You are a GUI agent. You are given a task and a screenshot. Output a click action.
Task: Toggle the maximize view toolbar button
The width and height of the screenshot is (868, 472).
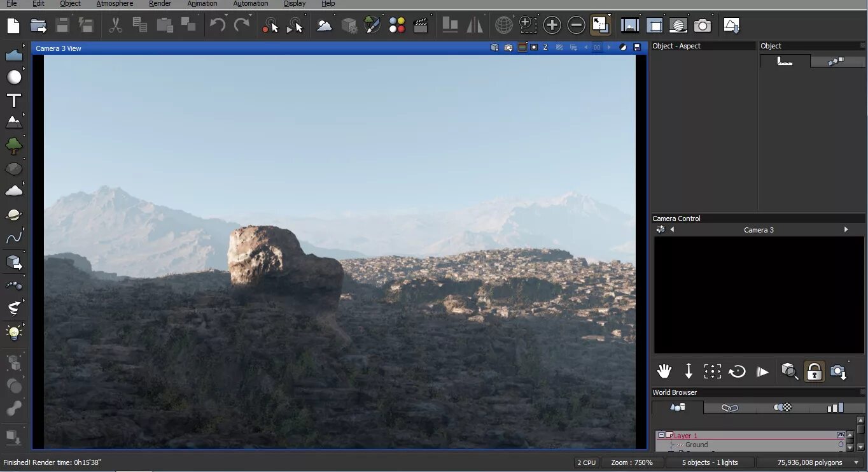tap(600, 25)
